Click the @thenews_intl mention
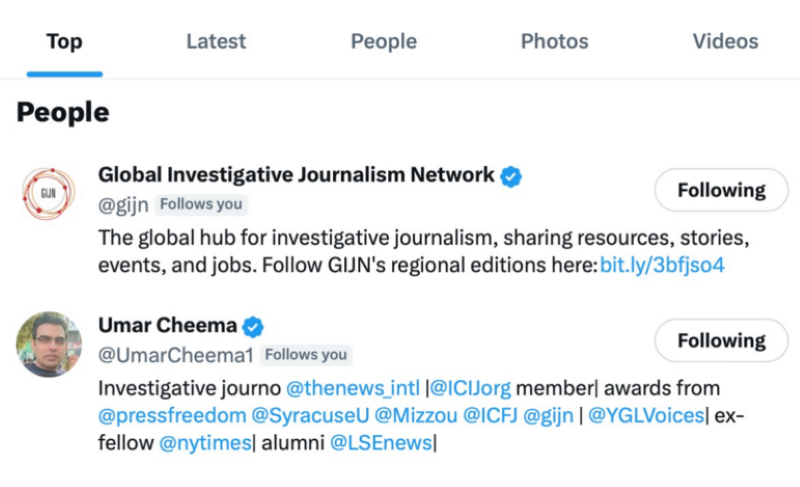Viewport: 800px width, 487px height. tap(352, 388)
